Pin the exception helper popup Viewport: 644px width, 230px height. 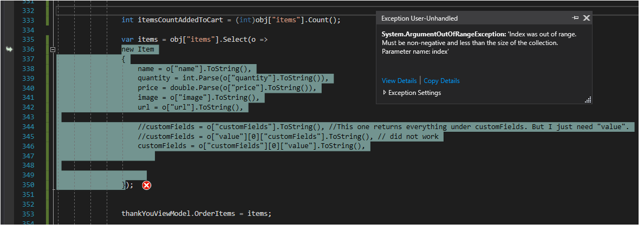coord(575,18)
